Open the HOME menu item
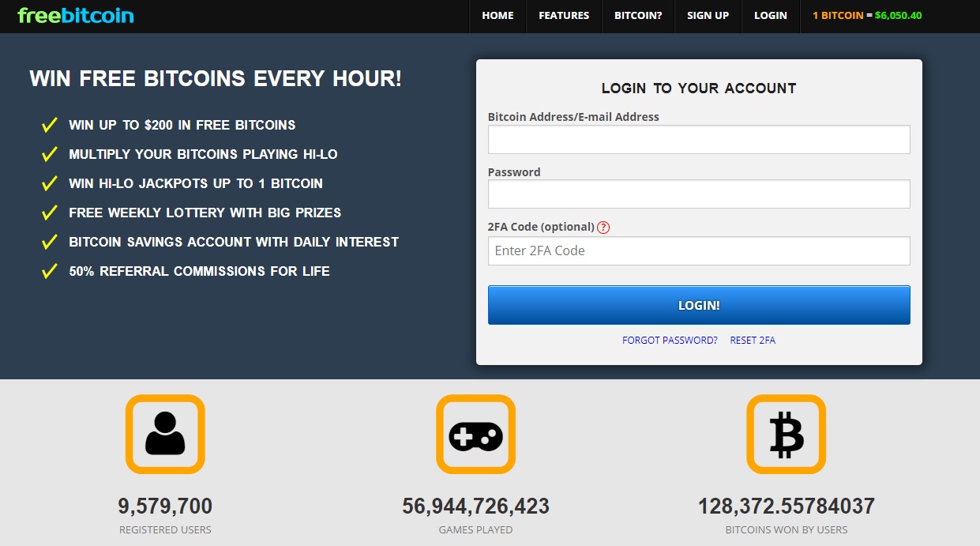 click(x=498, y=16)
